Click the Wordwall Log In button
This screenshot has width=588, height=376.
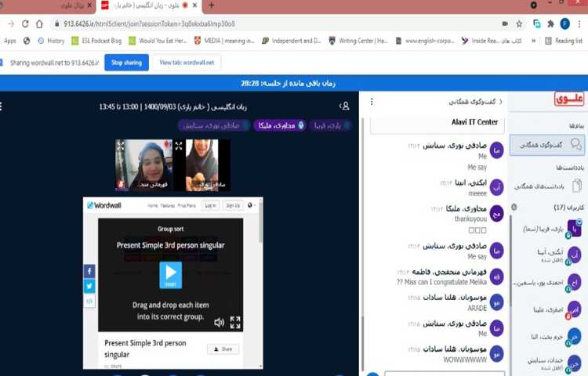(x=210, y=205)
